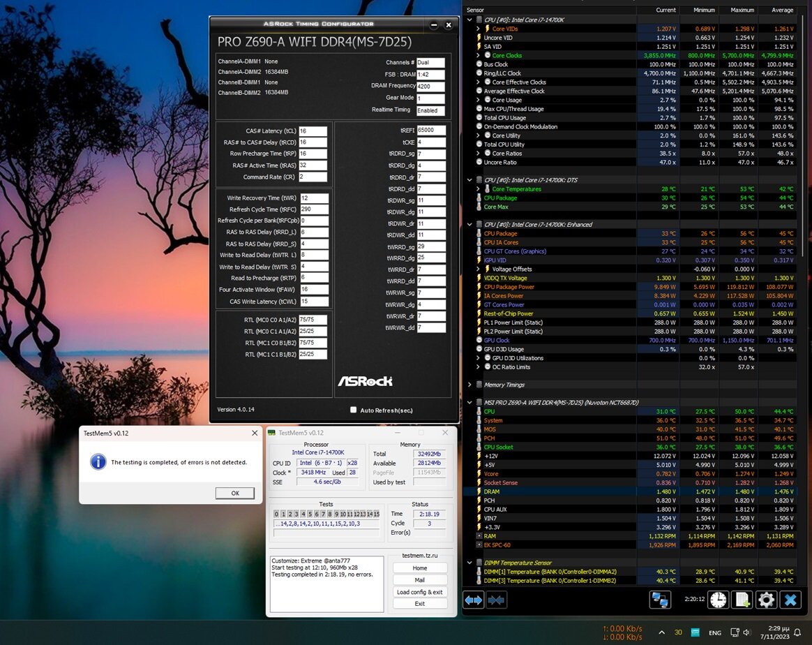The image size is (812, 645).
Task: Expand the GPU D3D Utilizations row
Action: [478, 358]
